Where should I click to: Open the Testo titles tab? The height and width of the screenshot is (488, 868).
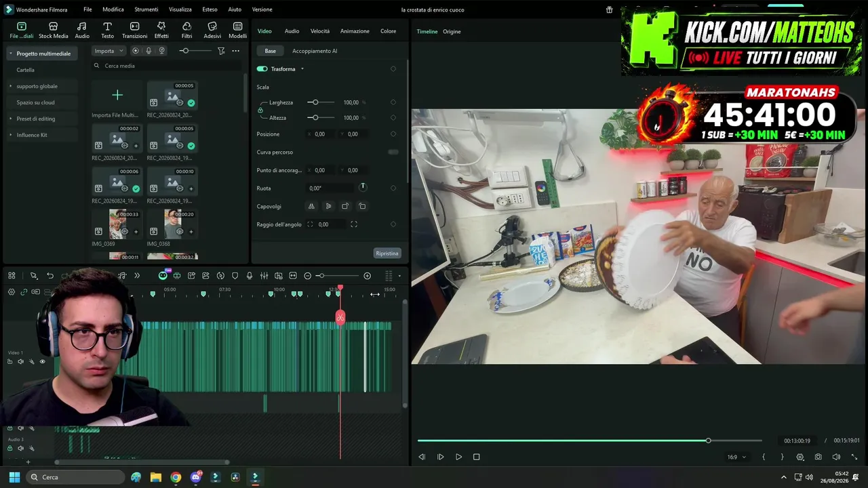tap(107, 30)
